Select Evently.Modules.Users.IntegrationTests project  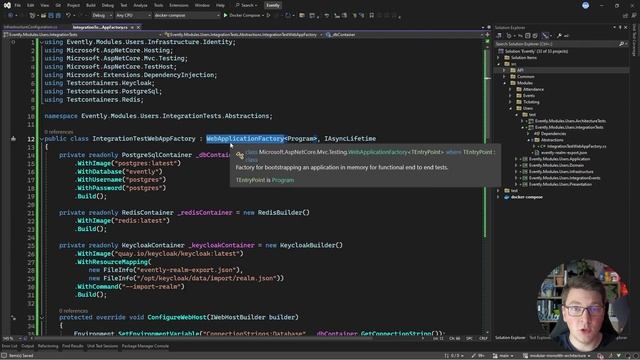click(569, 127)
